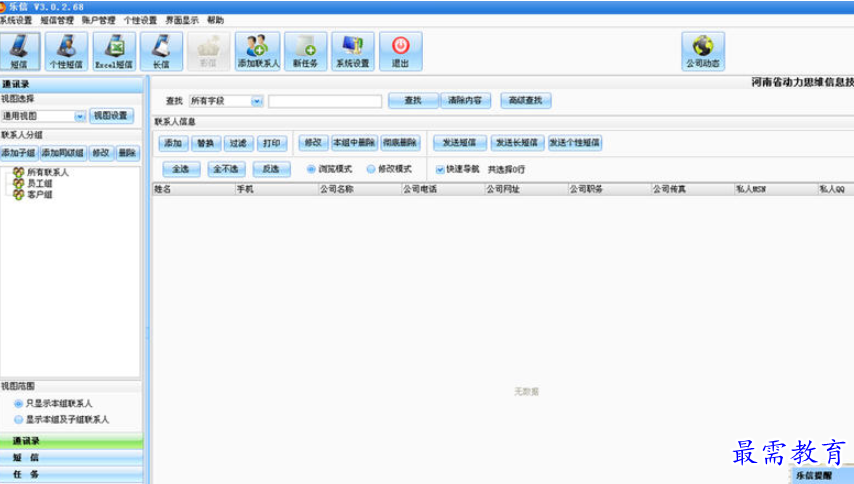The image size is (854, 484).
Task: Click the 全不选 button
Action: tap(226, 169)
